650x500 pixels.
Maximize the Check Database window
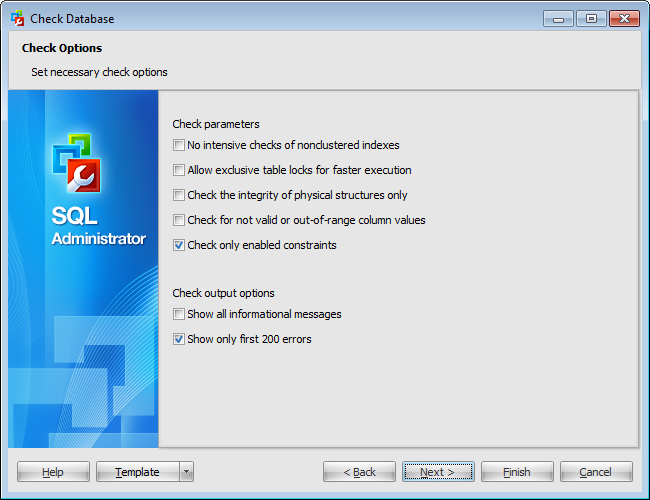tap(590, 18)
